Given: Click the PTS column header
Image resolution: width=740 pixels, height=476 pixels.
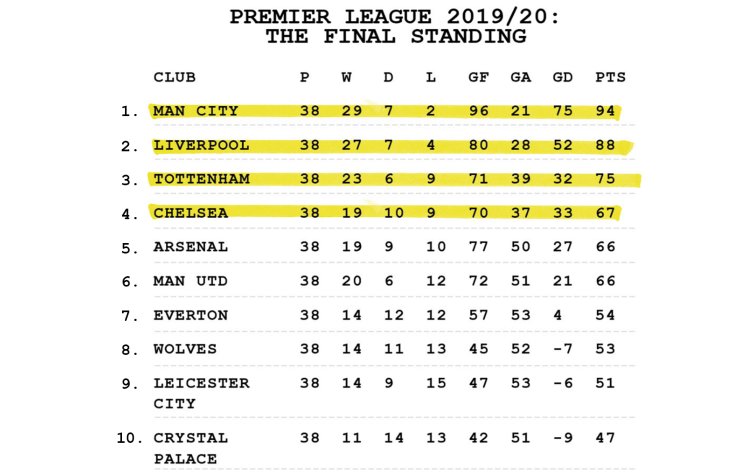Looking at the screenshot, I should [x=610, y=77].
